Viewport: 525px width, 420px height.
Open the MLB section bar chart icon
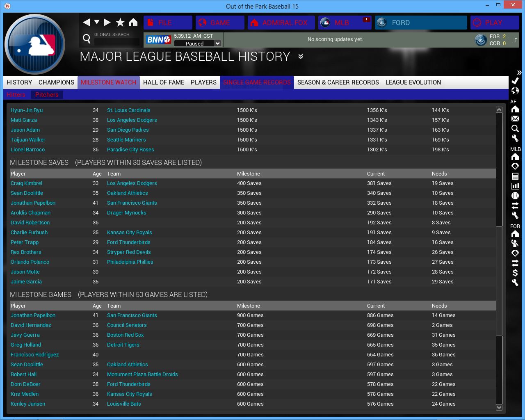(x=515, y=186)
